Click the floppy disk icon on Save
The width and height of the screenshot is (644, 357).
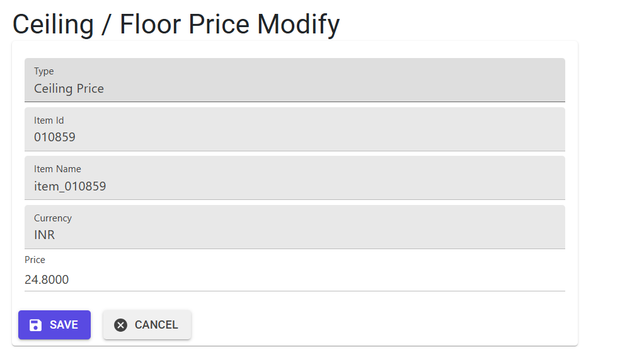pyautogui.click(x=36, y=325)
